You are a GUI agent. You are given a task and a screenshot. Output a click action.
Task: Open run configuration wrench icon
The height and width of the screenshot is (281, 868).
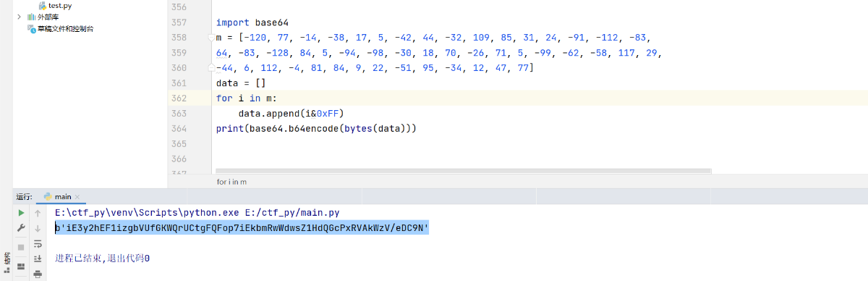tap(21, 228)
